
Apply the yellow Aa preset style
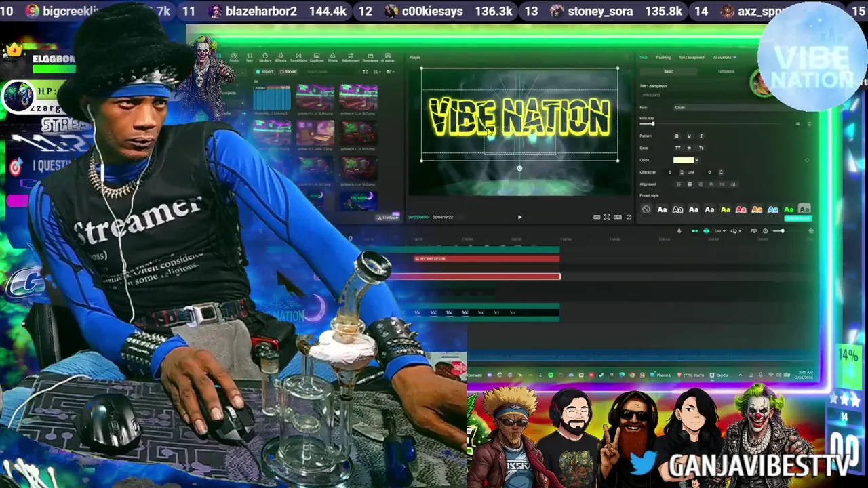click(726, 209)
